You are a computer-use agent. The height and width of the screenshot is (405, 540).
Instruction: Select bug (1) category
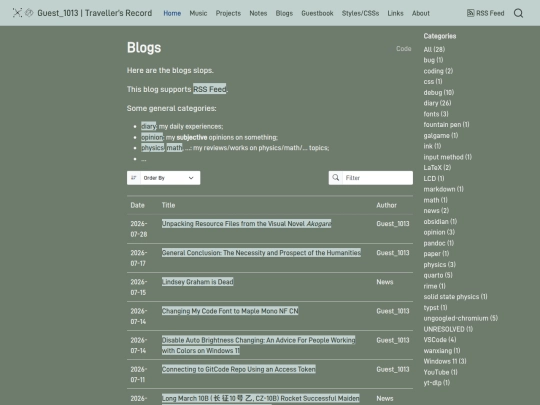pos(433,60)
